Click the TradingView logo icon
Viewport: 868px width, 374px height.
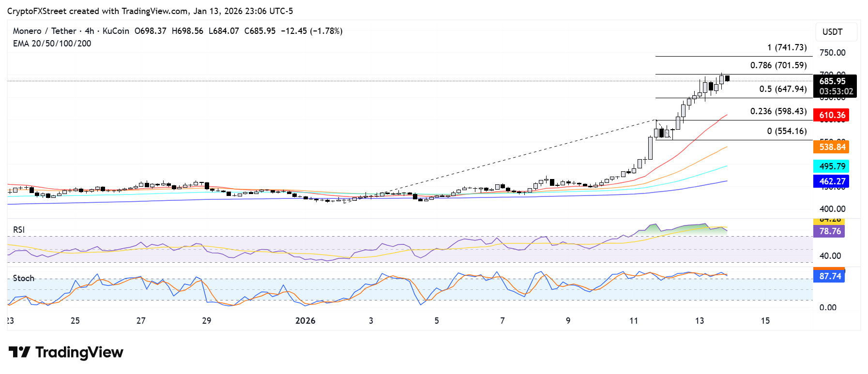click(19, 352)
